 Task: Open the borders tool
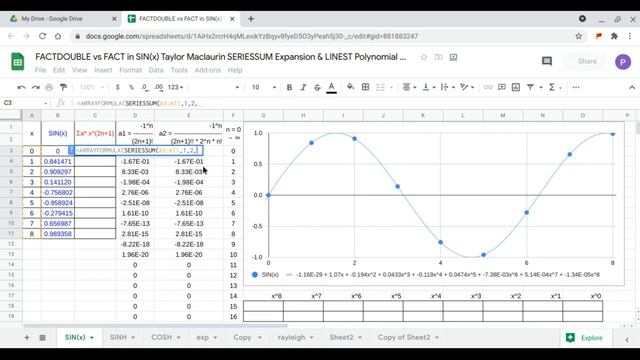[366, 87]
